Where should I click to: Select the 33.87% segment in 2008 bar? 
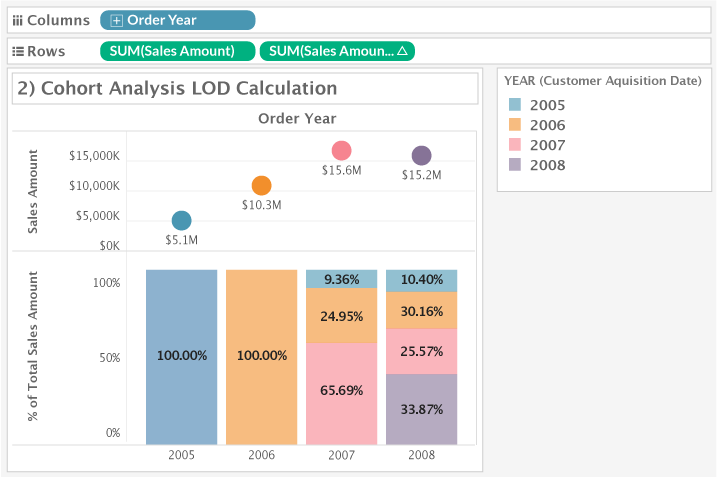click(422, 409)
